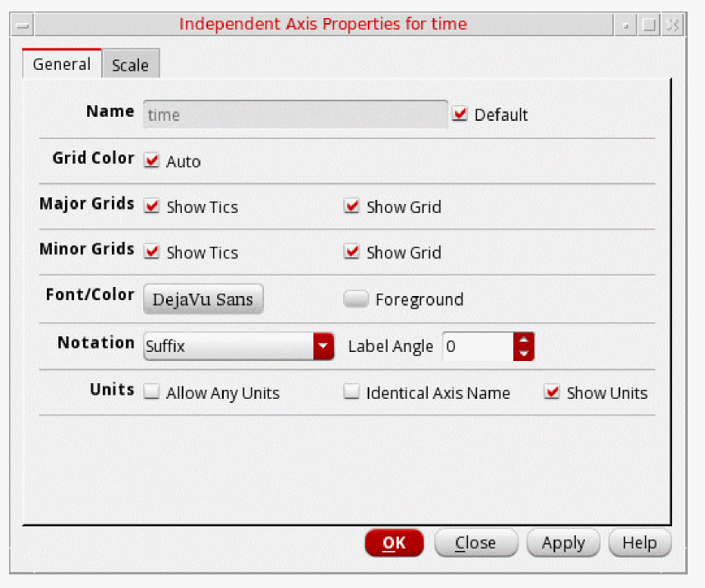Select the General tab
Image resolution: width=705 pixels, height=588 pixels.
pos(62,64)
